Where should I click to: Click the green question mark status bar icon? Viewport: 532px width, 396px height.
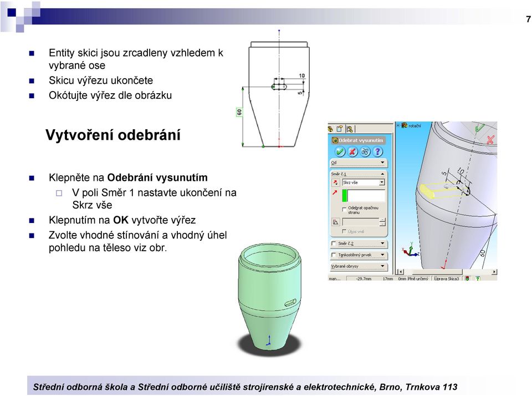(x=478, y=278)
